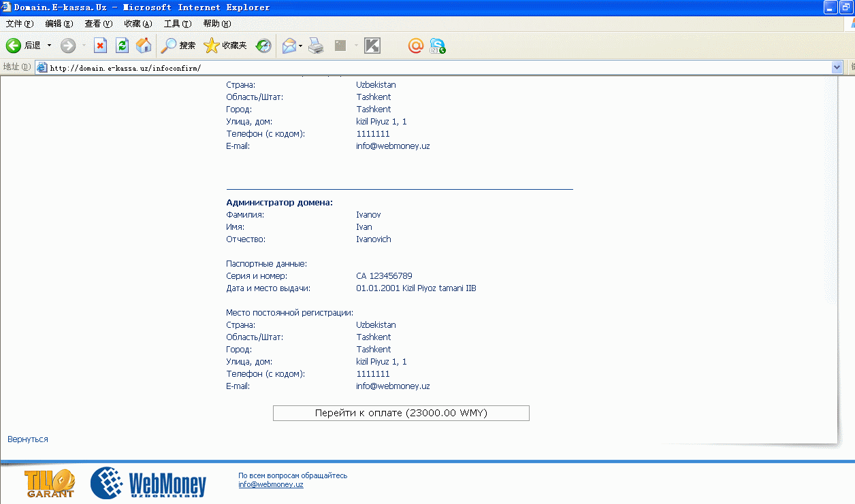Select the patronymic value Ivanovich
Viewport: 855px width, 504px height.
(374, 239)
